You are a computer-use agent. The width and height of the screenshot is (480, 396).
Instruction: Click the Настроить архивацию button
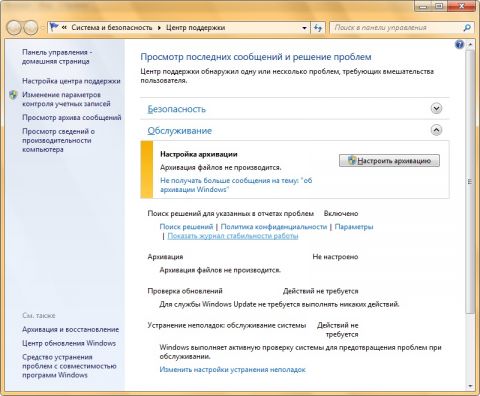[389, 161]
